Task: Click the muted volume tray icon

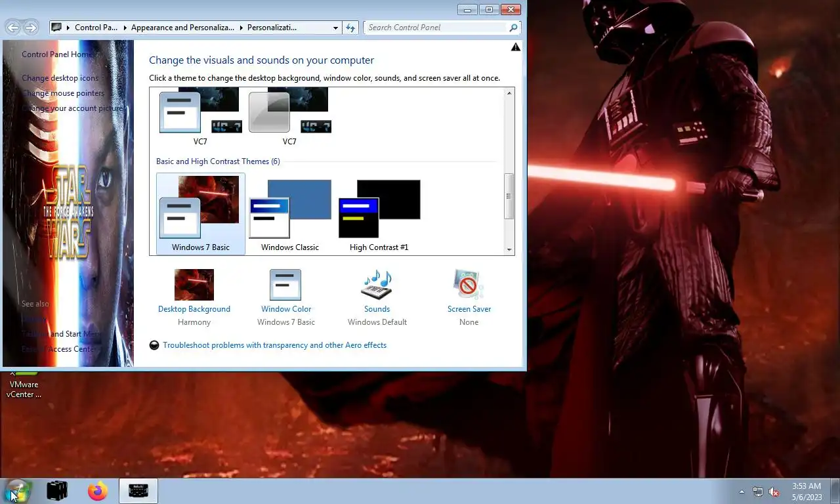Action: point(774,492)
